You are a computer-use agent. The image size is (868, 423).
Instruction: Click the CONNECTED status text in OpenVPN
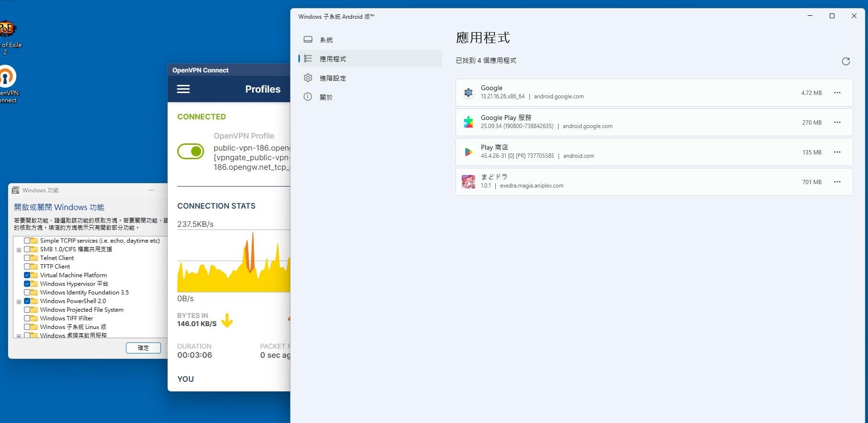202,117
